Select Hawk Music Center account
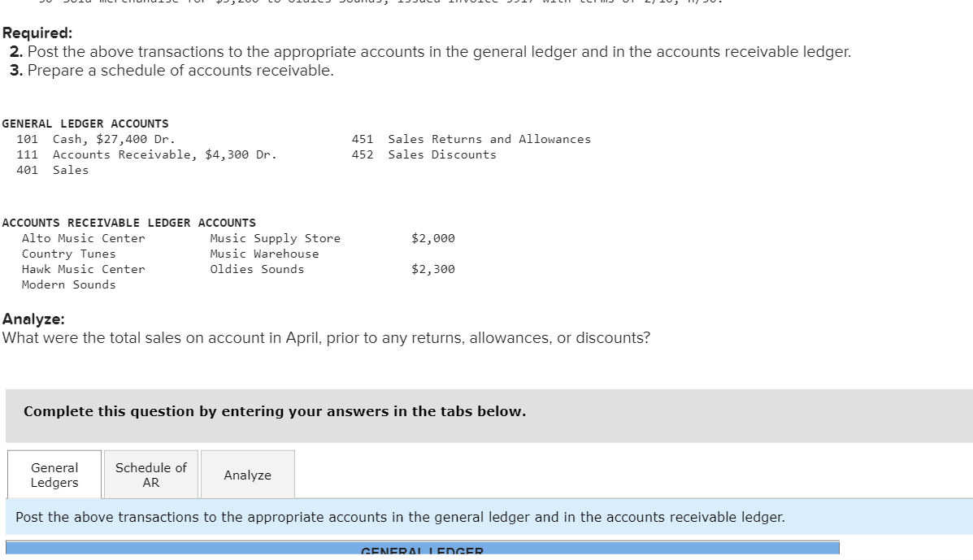The image size is (973, 560). 84,269
